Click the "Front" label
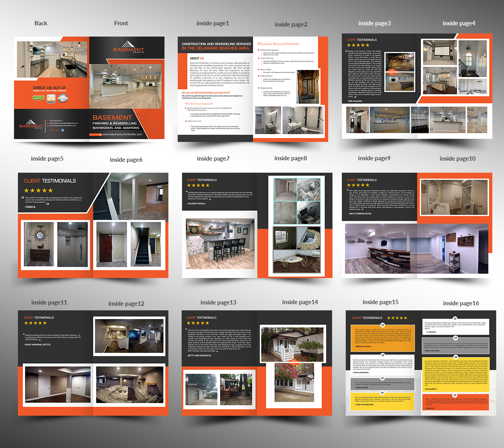Screen dimensions: 504x448 tap(121, 23)
